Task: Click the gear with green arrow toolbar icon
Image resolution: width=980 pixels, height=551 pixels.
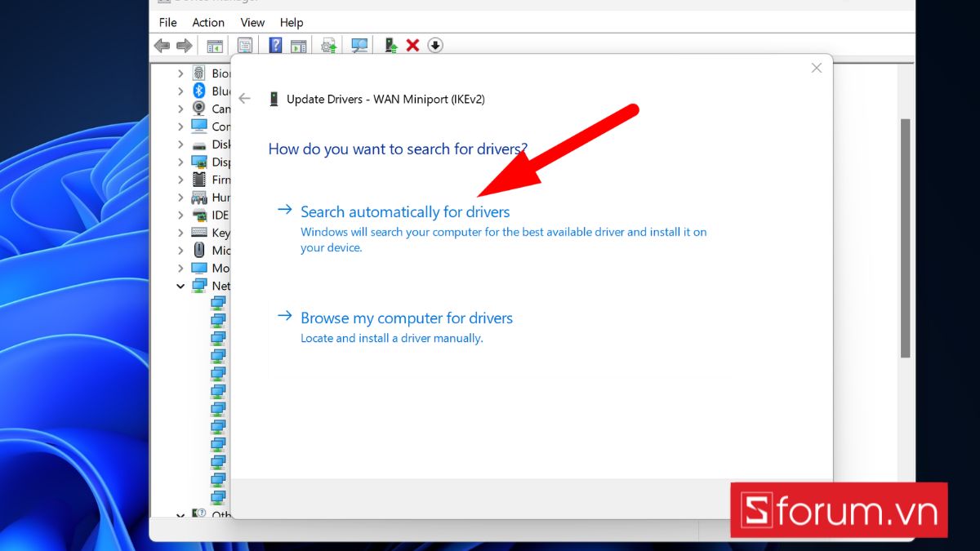Action: coord(329,46)
